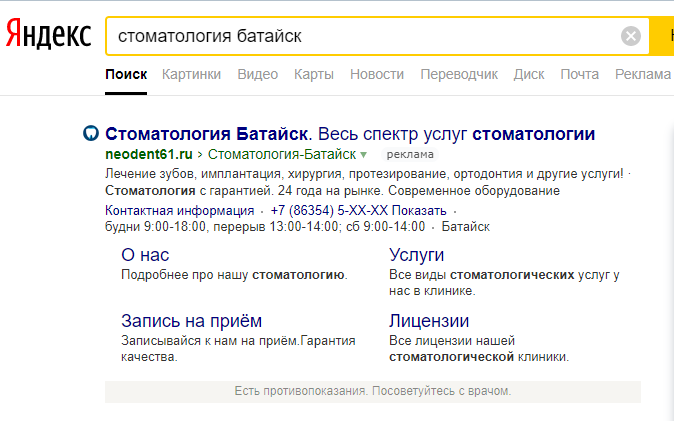Switch to the Картинки tab
The image size is (674, 421).
191,74
